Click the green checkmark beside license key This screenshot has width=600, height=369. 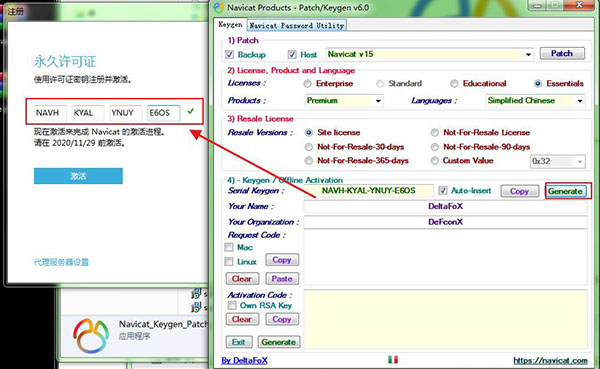191,111
